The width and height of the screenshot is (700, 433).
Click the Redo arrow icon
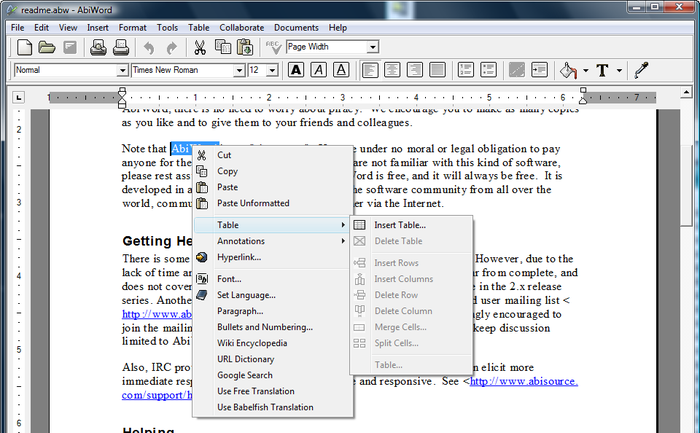(171, 47)
